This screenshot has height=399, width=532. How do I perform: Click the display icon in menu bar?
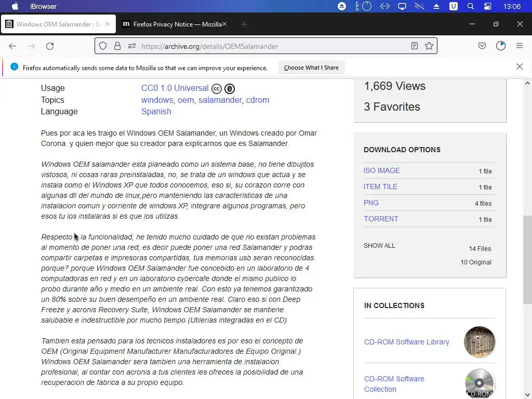[402, 6]
